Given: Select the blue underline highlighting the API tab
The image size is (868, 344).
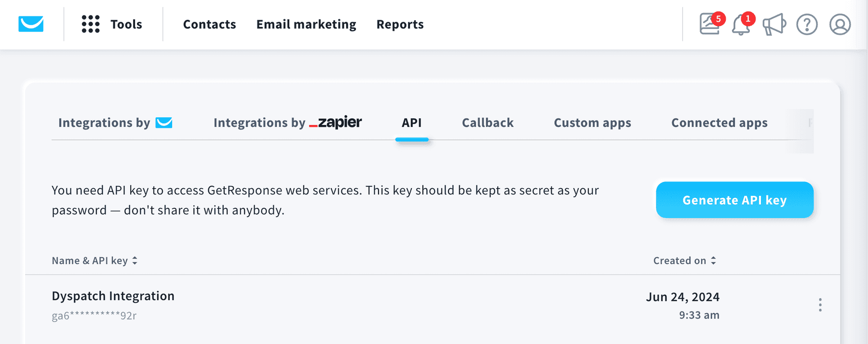Looking at the screenshot, I should click(412, 140).
